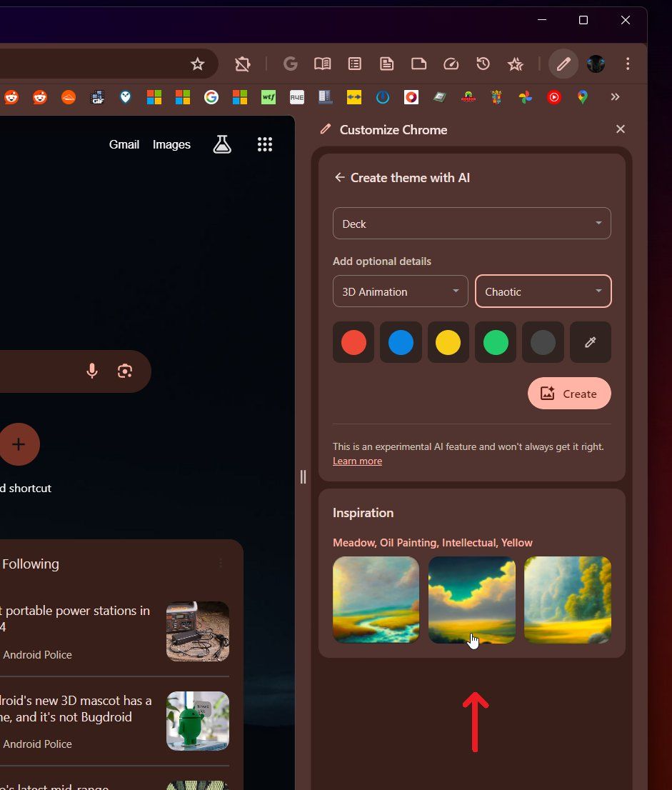Activate the custom color eyedropper picker
This screenshot has width=672, height=790.
(591, 342)
